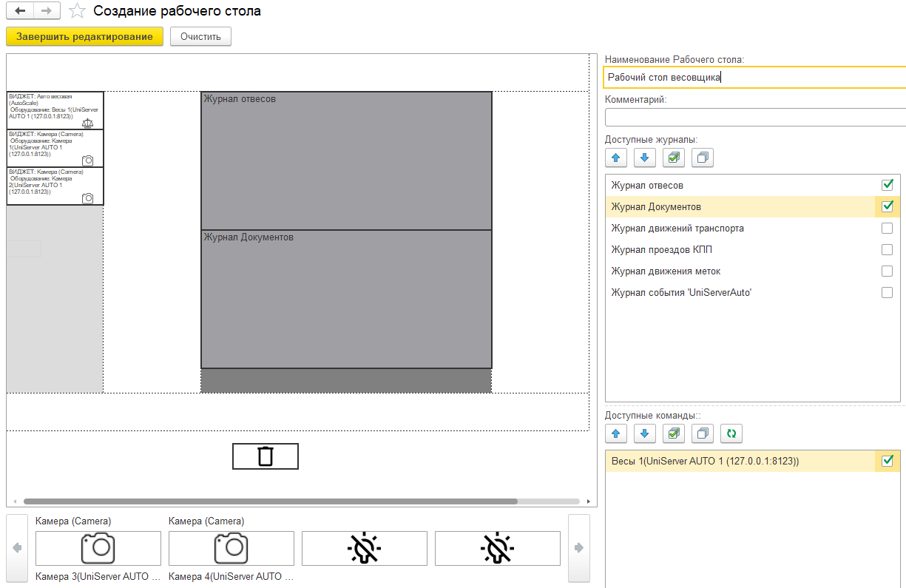Viewport: 906px width, 588px height.
Task: Uncheck all items in Доступные команды
Action: coord(703,434)
